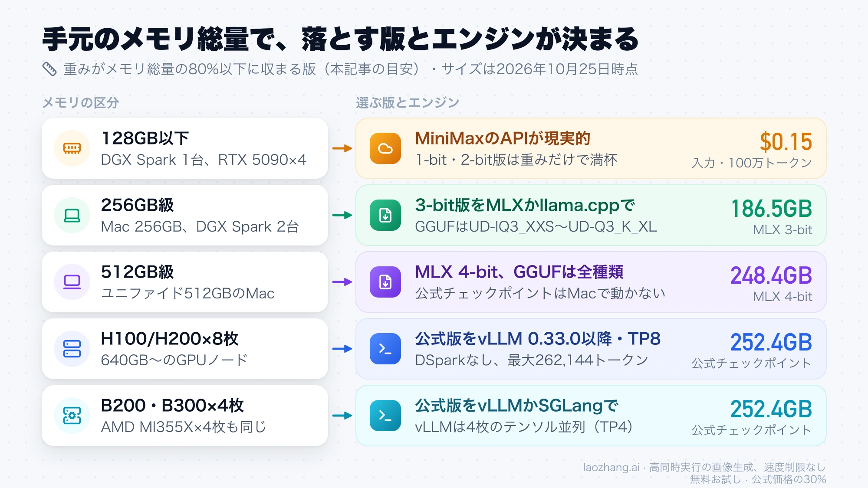The image size is (868, 488).
Task: Click the メモリの区分 column header
Action: (80, 103)
